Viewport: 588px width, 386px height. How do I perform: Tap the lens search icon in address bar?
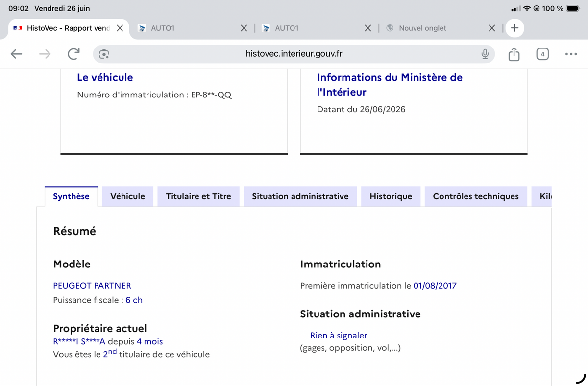(x=104, y=54)
